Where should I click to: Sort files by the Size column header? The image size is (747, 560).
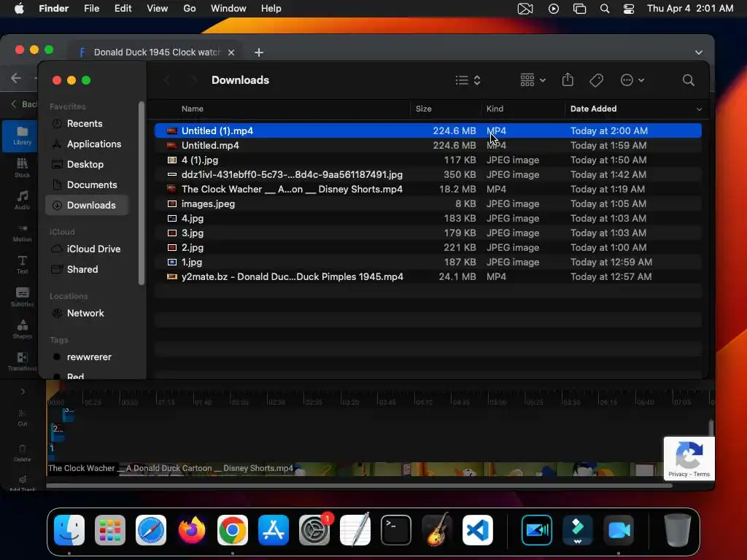(x=424, y=109)
